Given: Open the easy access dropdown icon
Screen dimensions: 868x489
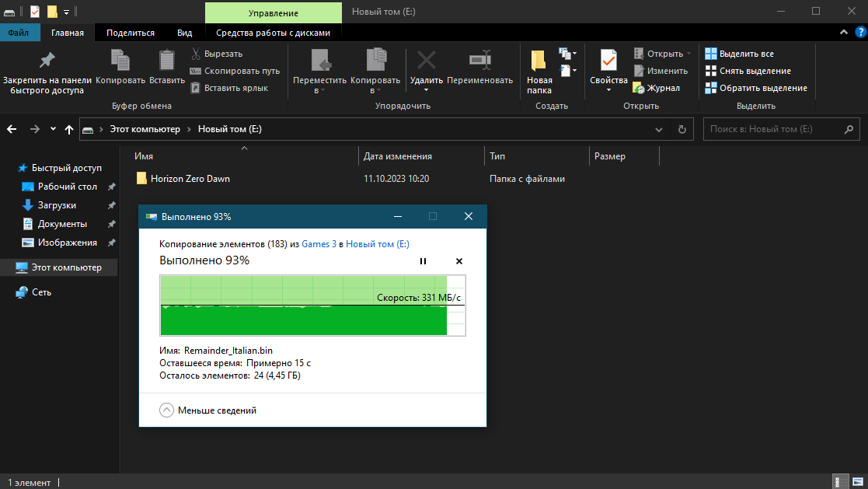Looking at the screenshot, I should (568, 71).
